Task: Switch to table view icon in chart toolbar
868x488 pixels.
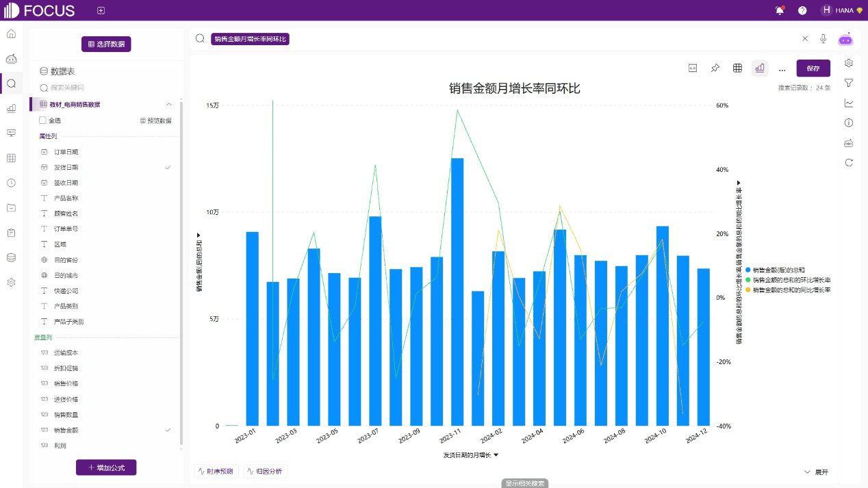Action: [x=737, y=68]
